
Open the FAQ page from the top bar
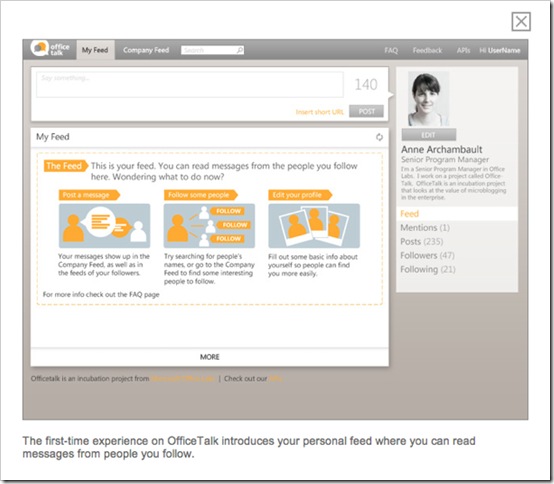coord(391,51)
